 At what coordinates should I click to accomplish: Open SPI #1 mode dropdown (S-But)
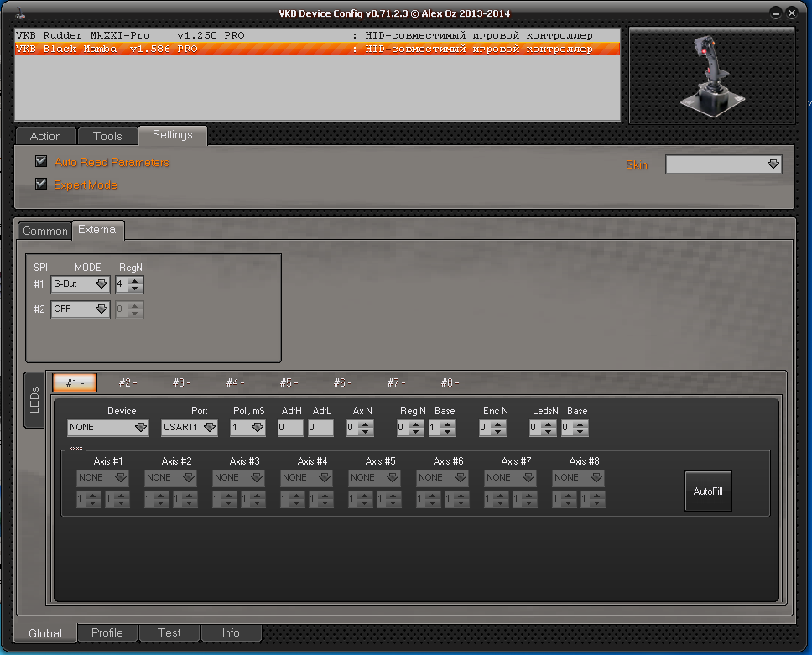tap(81, 283)
